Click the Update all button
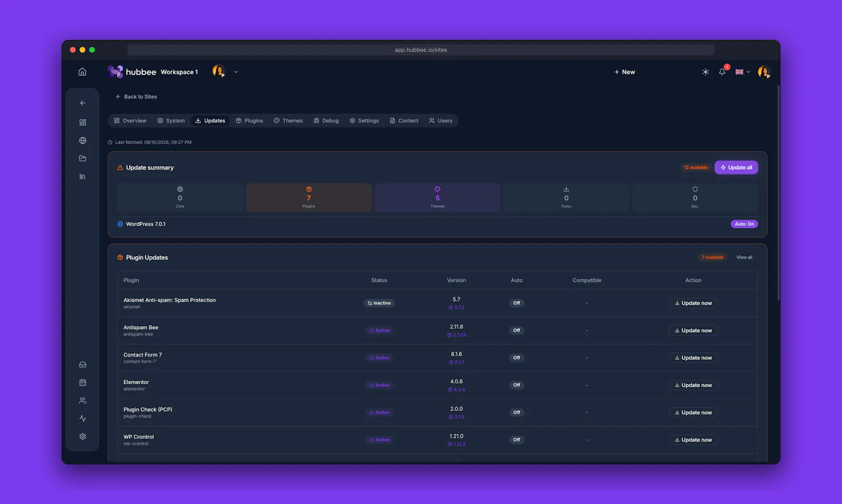This screenshot has width=842, height=504. (736, 167)
